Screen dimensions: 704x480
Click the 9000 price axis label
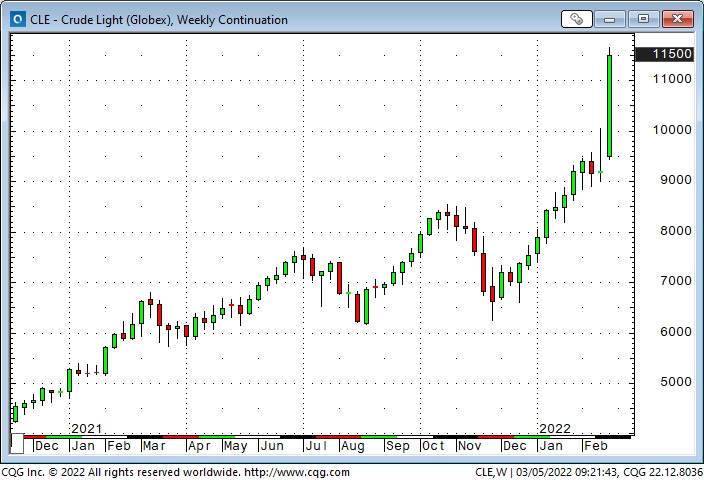(x=676, y=180)
